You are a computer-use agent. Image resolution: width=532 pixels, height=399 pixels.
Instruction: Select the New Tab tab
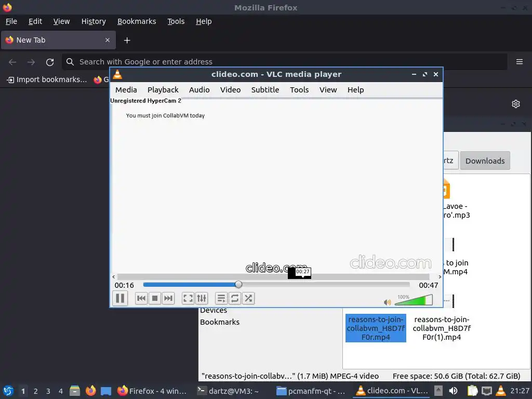pos(58,40)
